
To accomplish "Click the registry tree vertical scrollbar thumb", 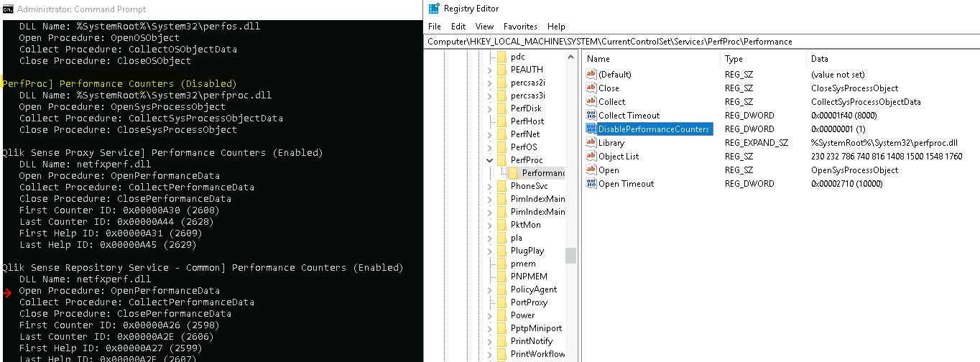I will coord(570,256).
